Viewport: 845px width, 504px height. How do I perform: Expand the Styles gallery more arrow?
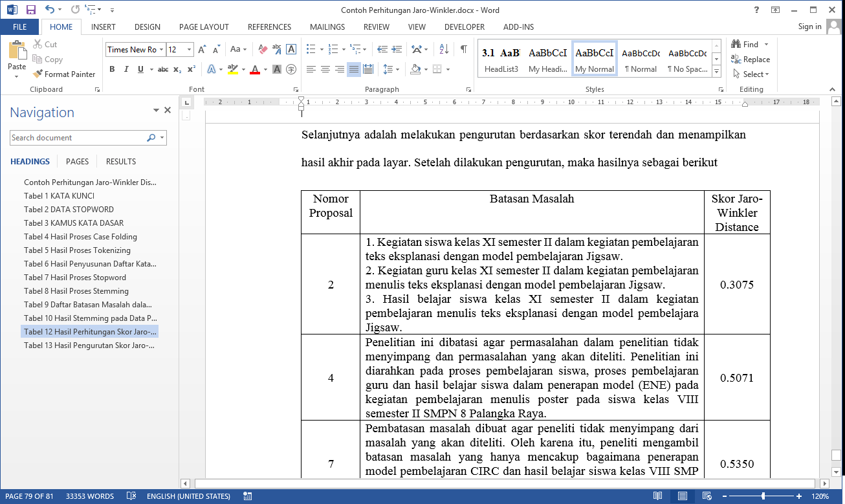coord(716,72)
